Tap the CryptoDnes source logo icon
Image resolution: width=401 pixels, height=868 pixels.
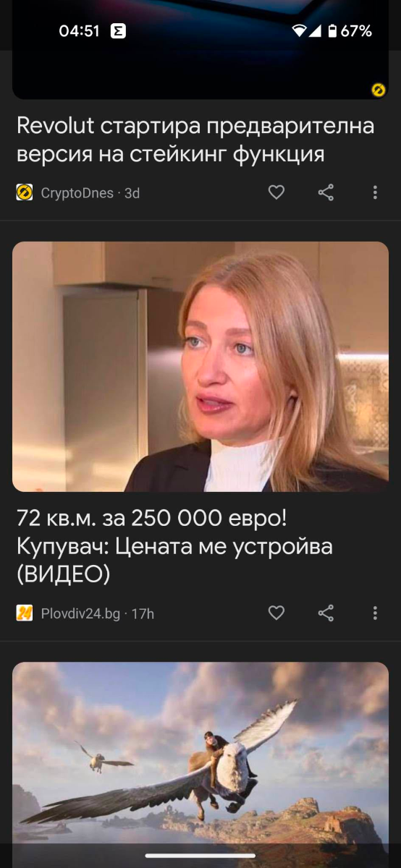[25, 192]
